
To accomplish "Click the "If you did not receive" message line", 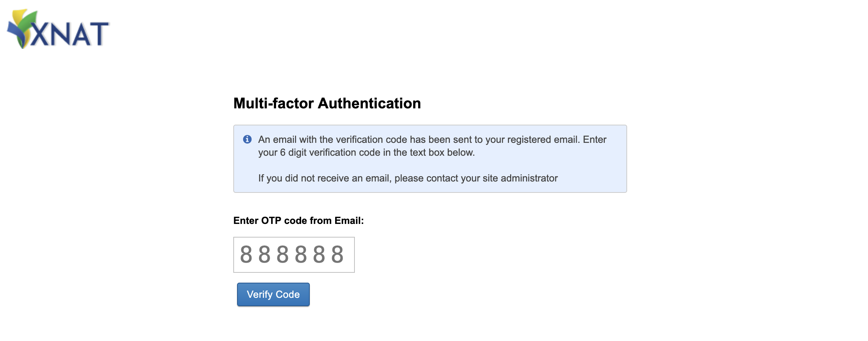I will 408,178.
